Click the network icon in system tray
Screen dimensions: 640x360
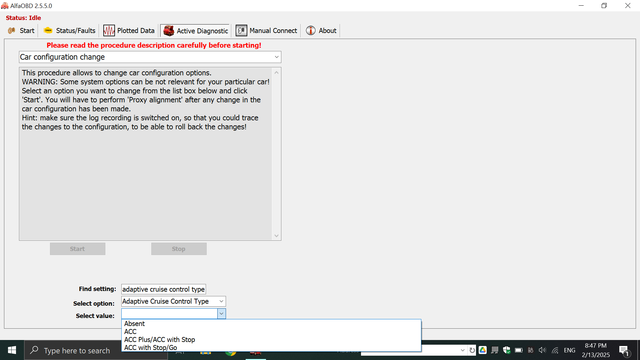coord(555,350)
